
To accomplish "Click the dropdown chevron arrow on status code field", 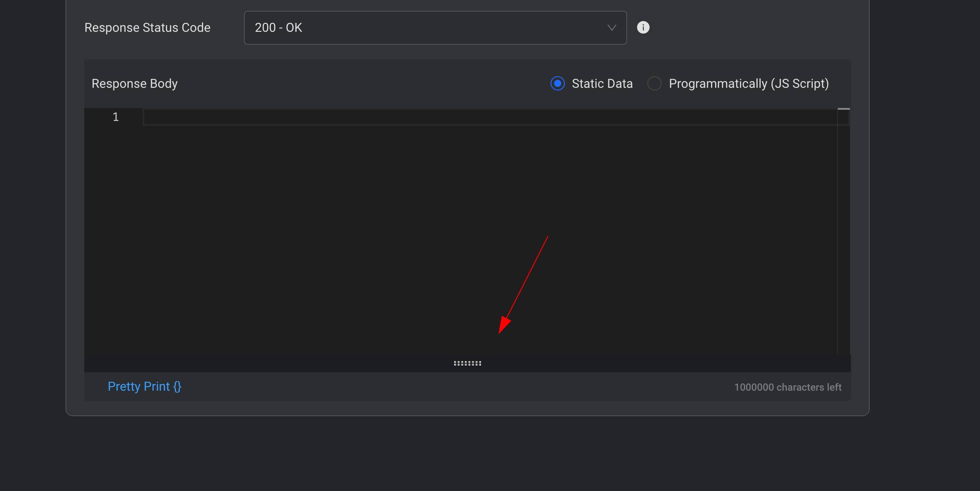I will (611, 28).
